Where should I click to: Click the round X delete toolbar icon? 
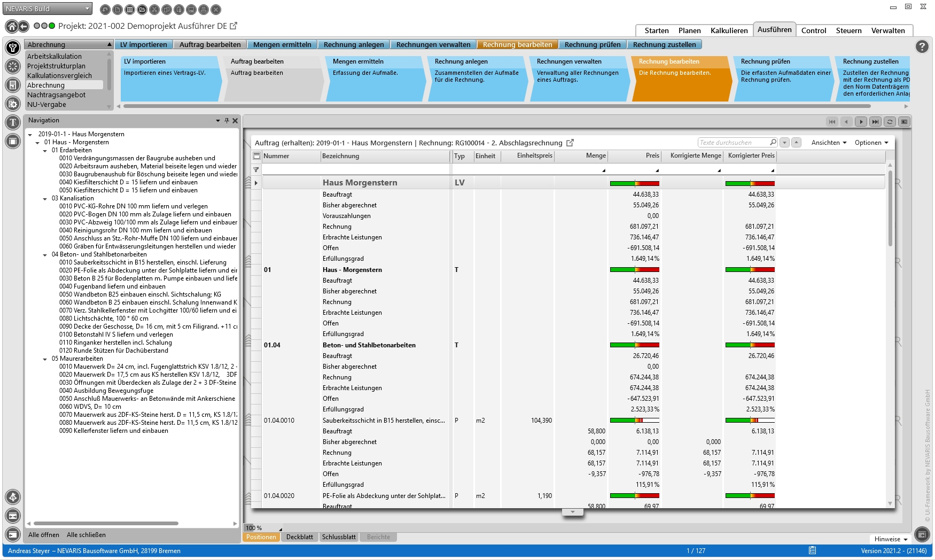(x=216, y=10)
